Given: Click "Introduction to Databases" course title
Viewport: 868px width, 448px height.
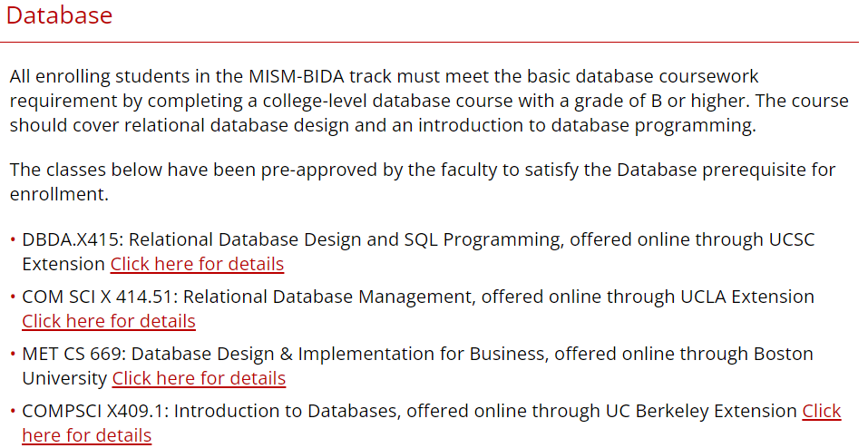Looking at the screenshot, I should (285, 411).
